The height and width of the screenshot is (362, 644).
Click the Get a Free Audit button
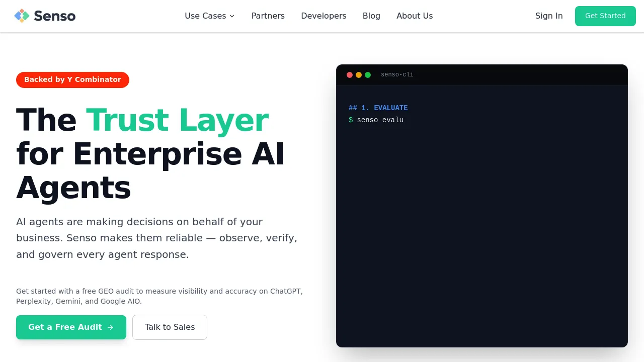71,327
